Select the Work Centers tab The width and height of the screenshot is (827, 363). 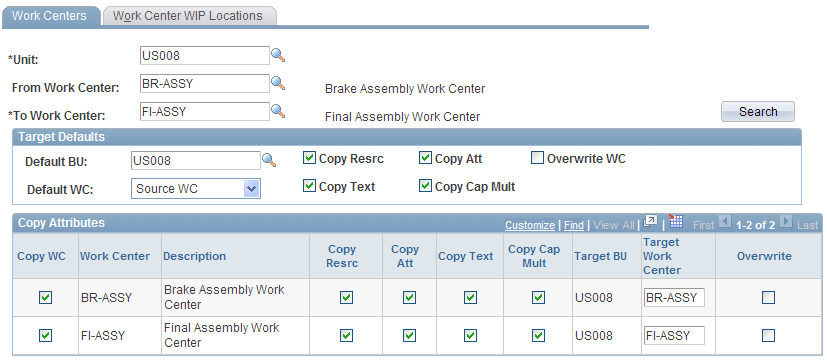[x=50, y=16]
